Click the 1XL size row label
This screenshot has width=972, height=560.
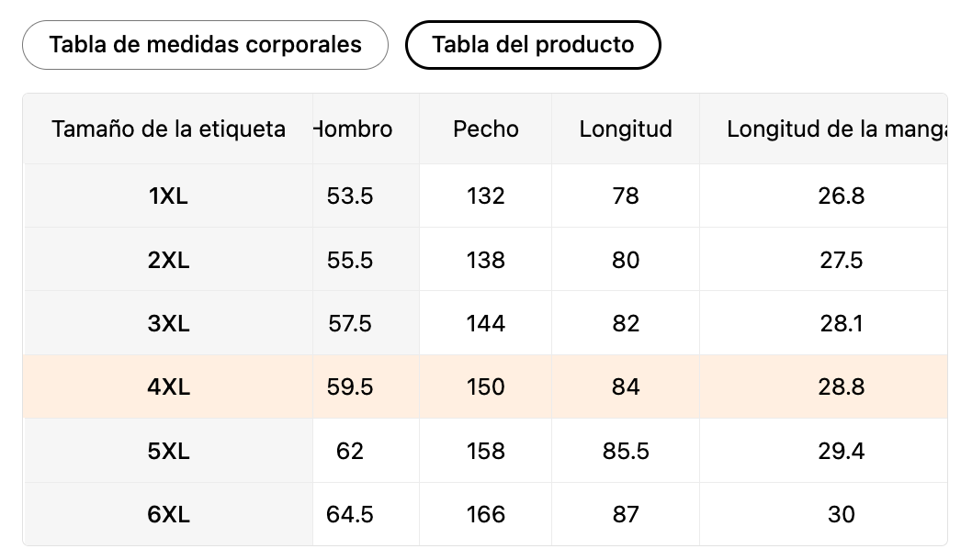click(168, 196)
